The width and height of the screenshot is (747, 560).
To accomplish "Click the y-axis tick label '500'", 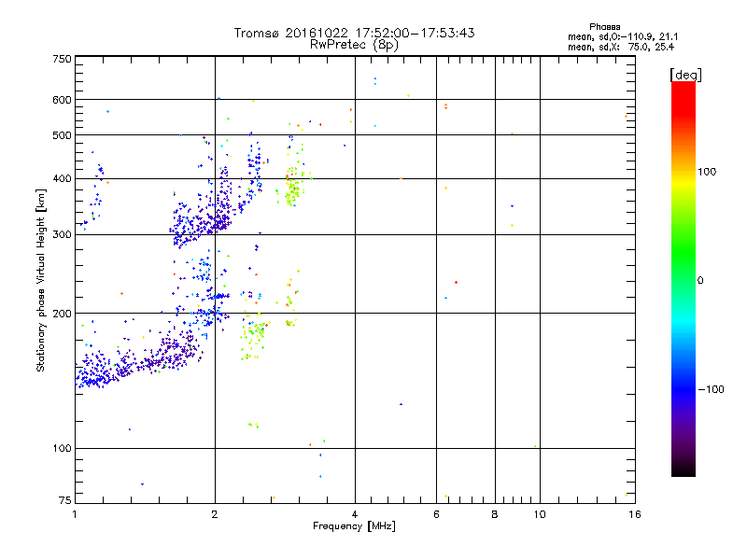I will [63, 135].
